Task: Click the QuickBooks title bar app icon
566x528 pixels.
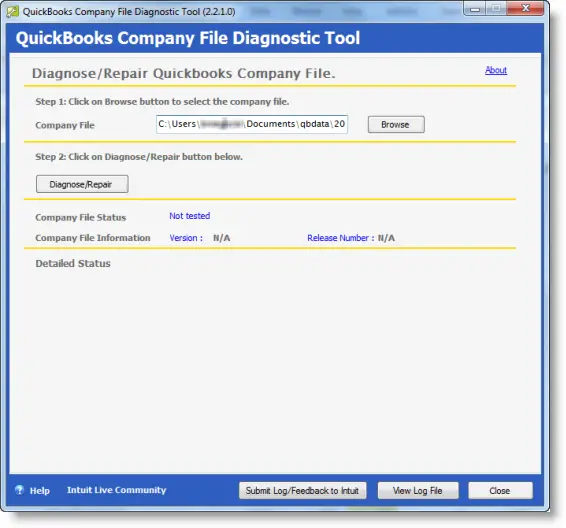Action: point(13,12)
